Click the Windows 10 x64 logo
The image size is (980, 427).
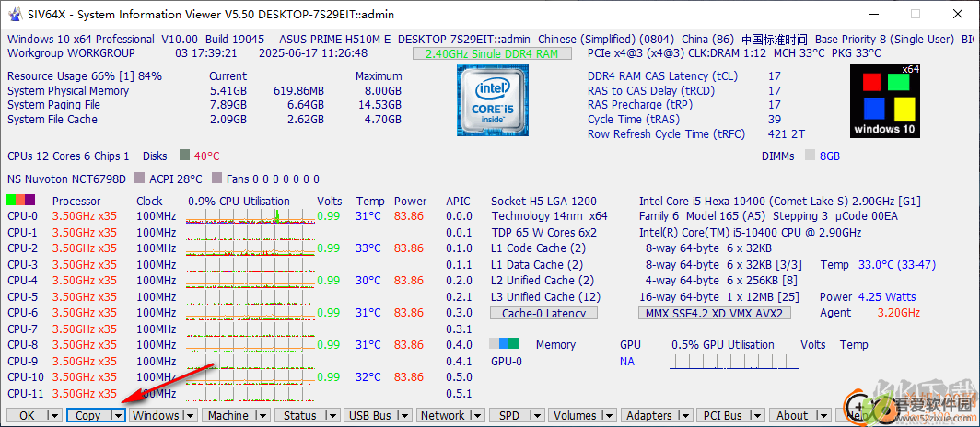point(885,100)
